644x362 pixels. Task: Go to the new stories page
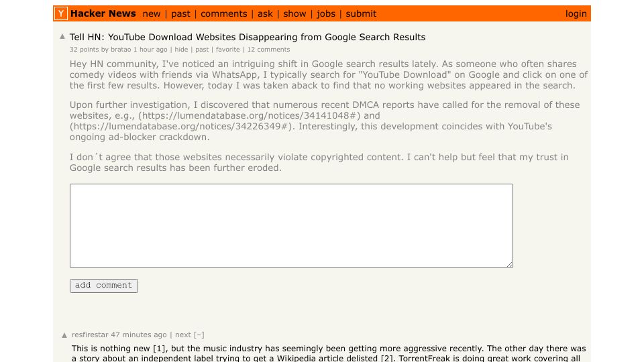coord(152,13)
